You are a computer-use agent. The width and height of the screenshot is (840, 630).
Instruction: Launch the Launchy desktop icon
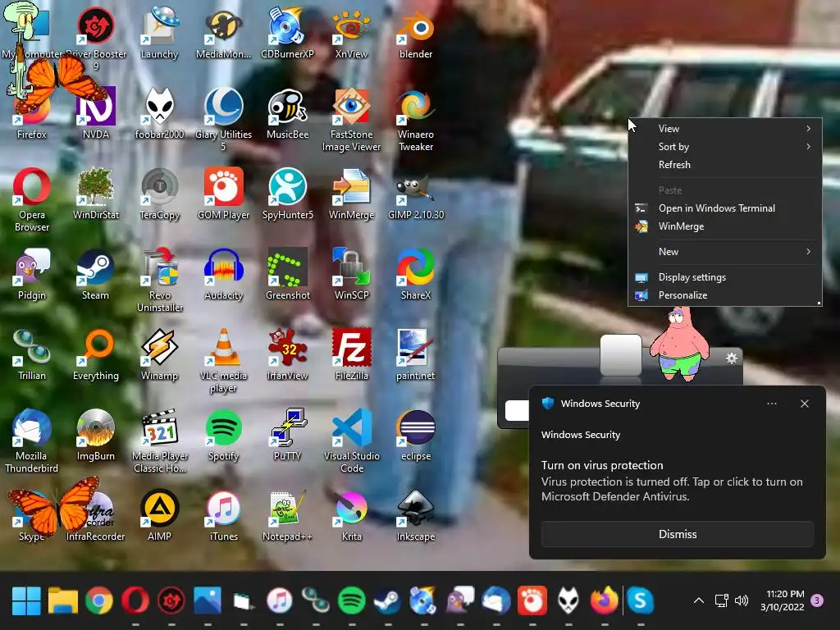[x=159, y=32]
